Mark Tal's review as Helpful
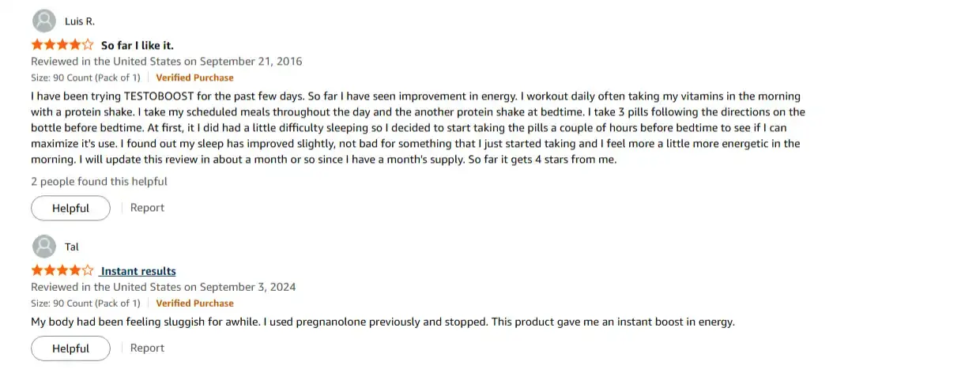980x377 pixels. coord(70,349)
